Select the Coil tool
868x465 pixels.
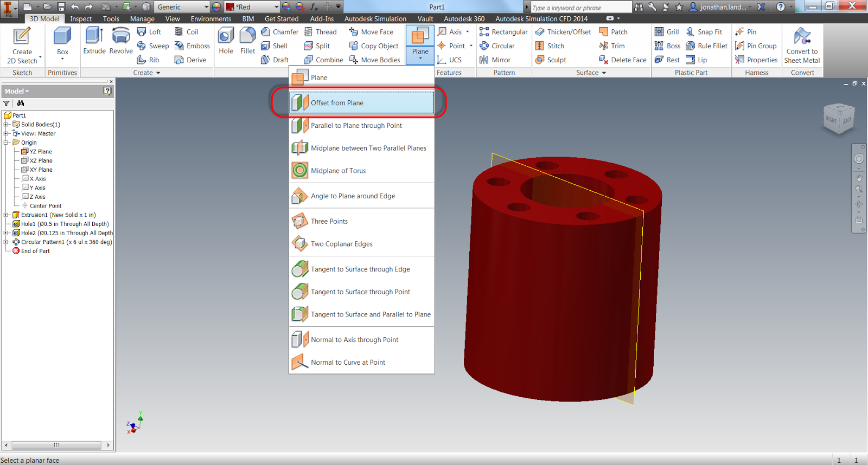[x=186, y=32]
